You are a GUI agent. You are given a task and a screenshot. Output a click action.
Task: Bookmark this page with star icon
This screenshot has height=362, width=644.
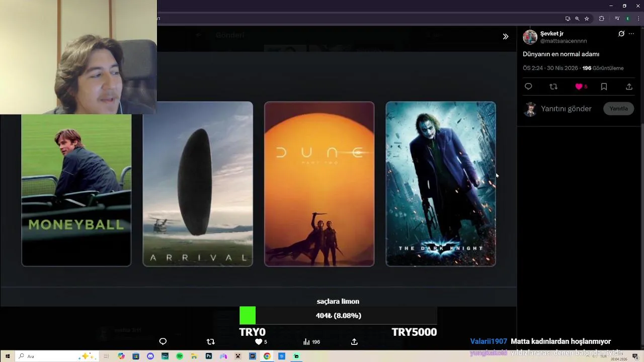click(x=587, y=19)
